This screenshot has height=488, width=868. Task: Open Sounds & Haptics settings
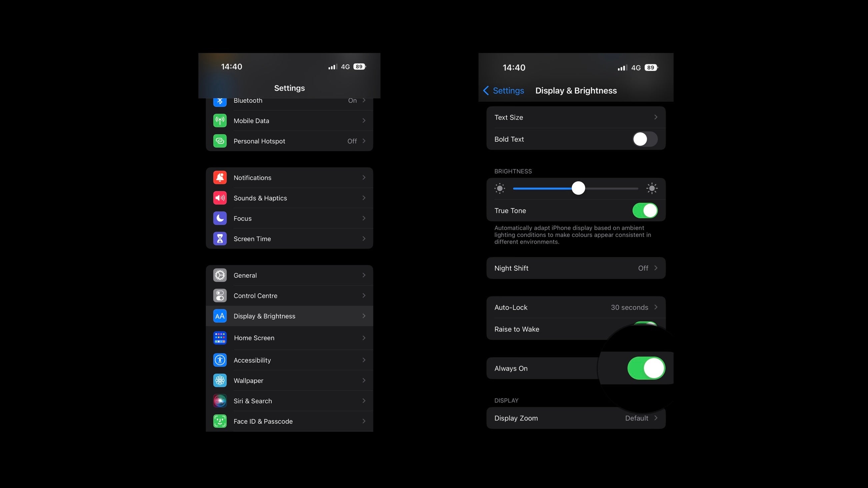289,198
